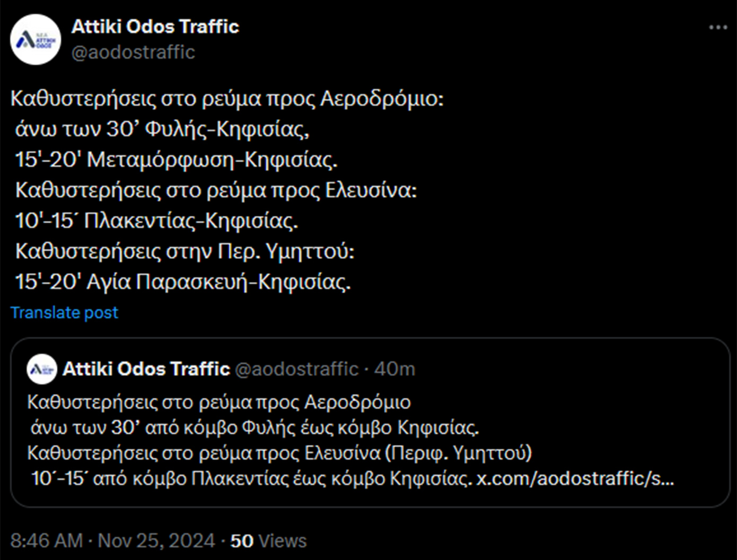Viewport: 737px width, 560px height.
Task: Open the 50 Views count
Action: pos(268,540)
